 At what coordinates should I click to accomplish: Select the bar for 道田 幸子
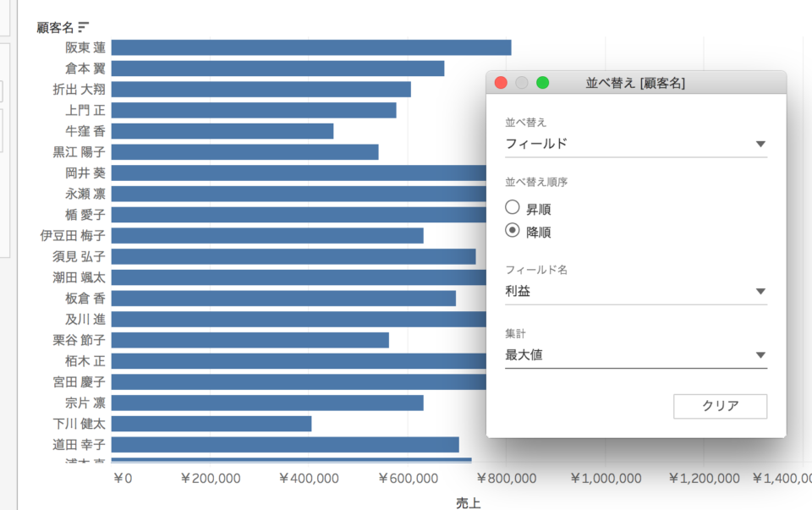tap(288, 443)
